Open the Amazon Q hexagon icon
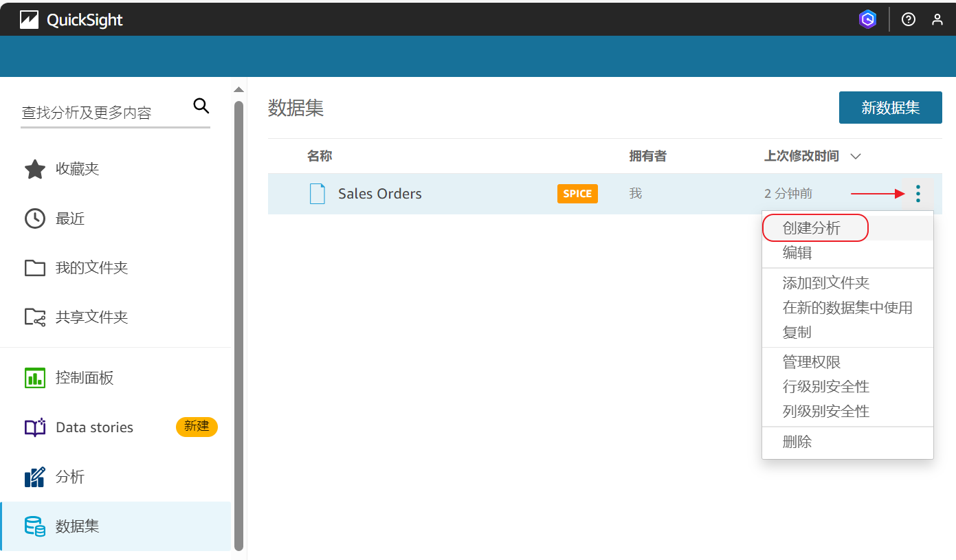The width and height of the screenshot is (956, 560). pos(867,19)
